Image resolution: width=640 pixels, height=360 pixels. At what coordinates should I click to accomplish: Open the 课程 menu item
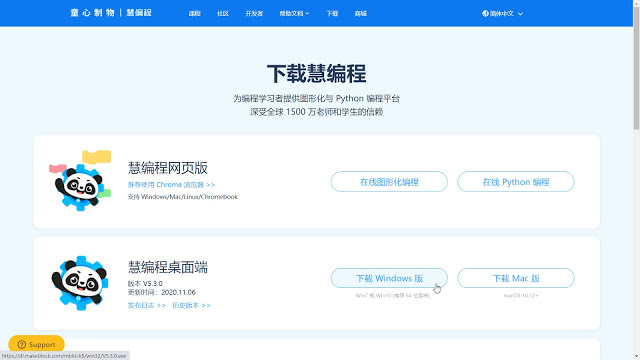195,13
